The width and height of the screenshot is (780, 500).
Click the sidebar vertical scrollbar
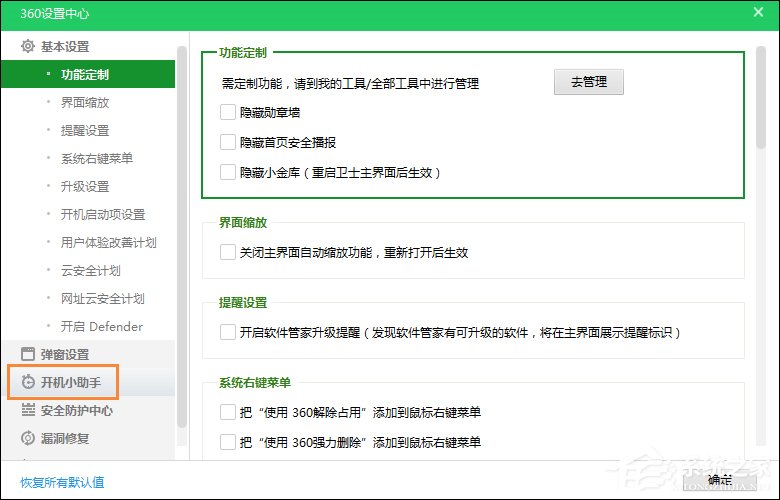point(182,240)
